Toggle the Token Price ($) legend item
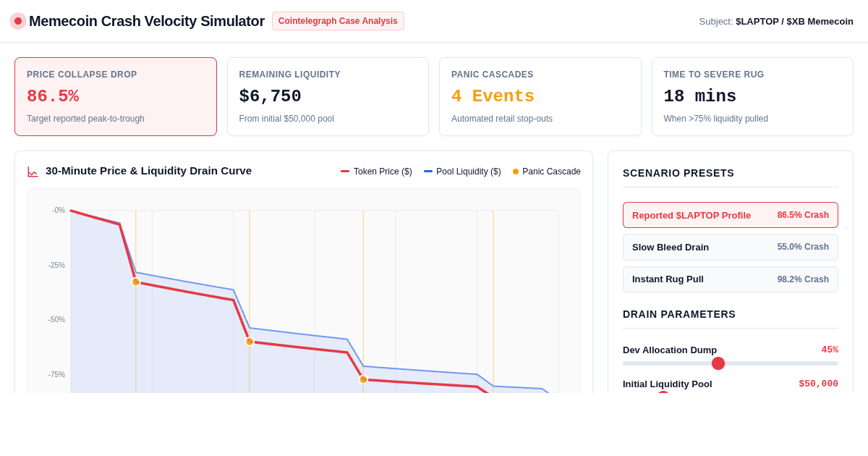The image size is (868, 456). coord(376,172)
